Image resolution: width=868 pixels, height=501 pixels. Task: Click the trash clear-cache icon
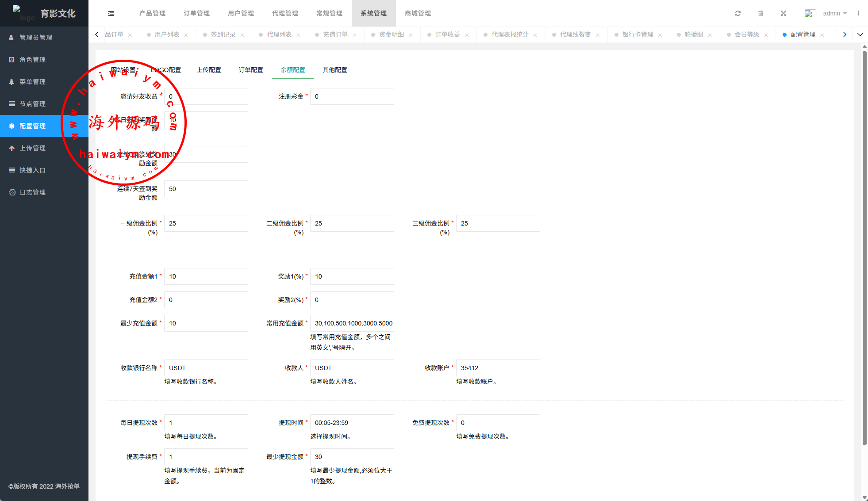(760, 13)
